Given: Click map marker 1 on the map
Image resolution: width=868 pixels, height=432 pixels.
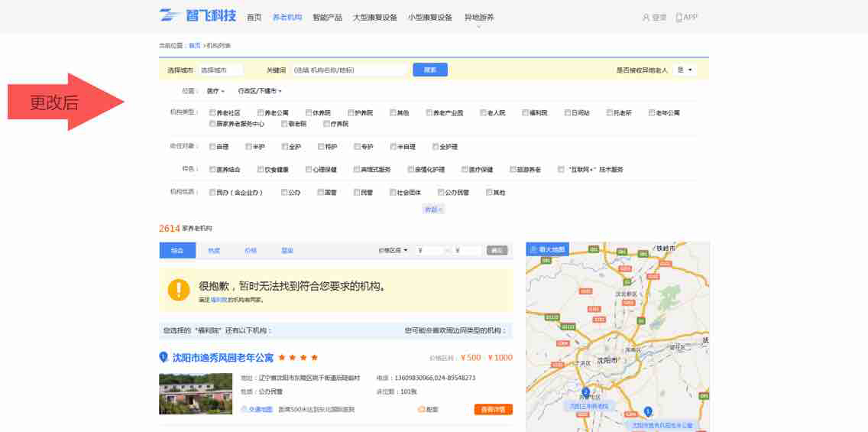Looking at the screenshot, I should 648,411.
